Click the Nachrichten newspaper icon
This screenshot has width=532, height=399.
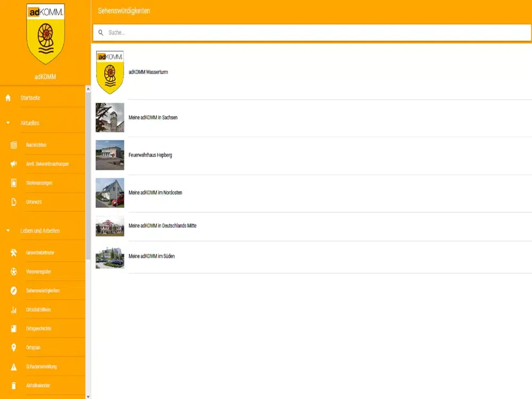(14, 145)
